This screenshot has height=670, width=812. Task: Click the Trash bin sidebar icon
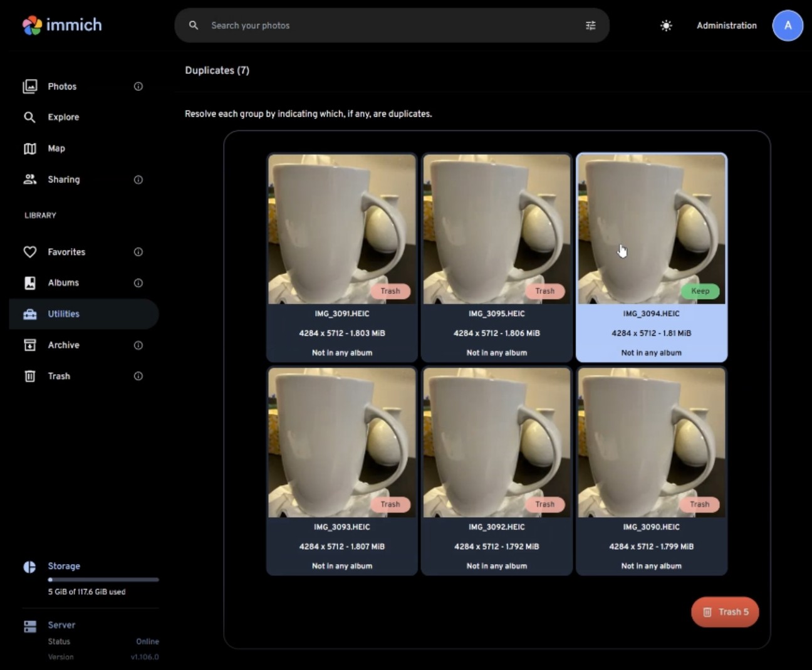click(x=29, y=376)
